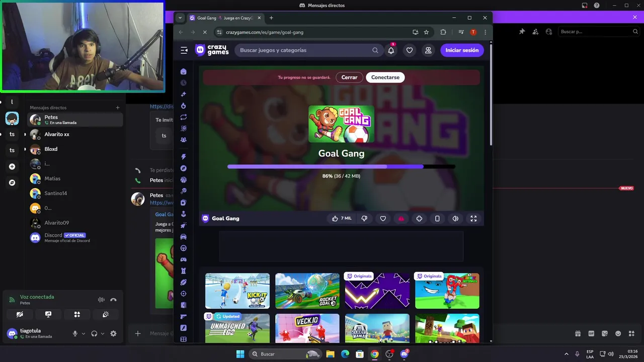Open File Explorer from the taskbar
The height and width of the screenshot is (362, 644).
(x=330, y=354)
